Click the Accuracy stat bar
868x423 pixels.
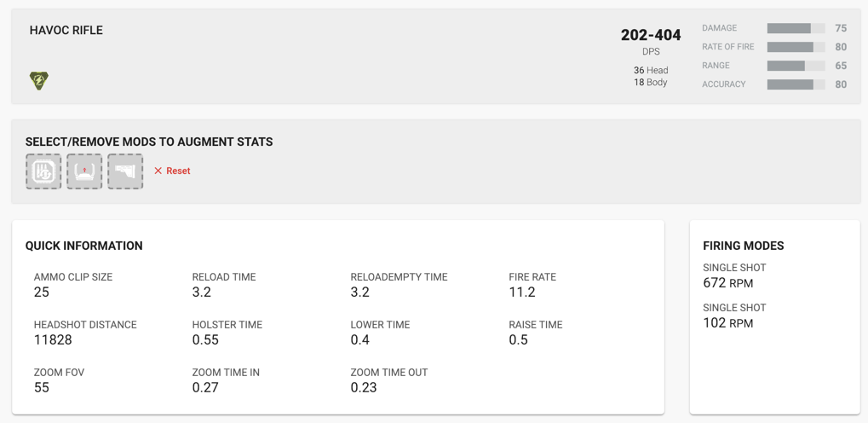pos(796,84)
